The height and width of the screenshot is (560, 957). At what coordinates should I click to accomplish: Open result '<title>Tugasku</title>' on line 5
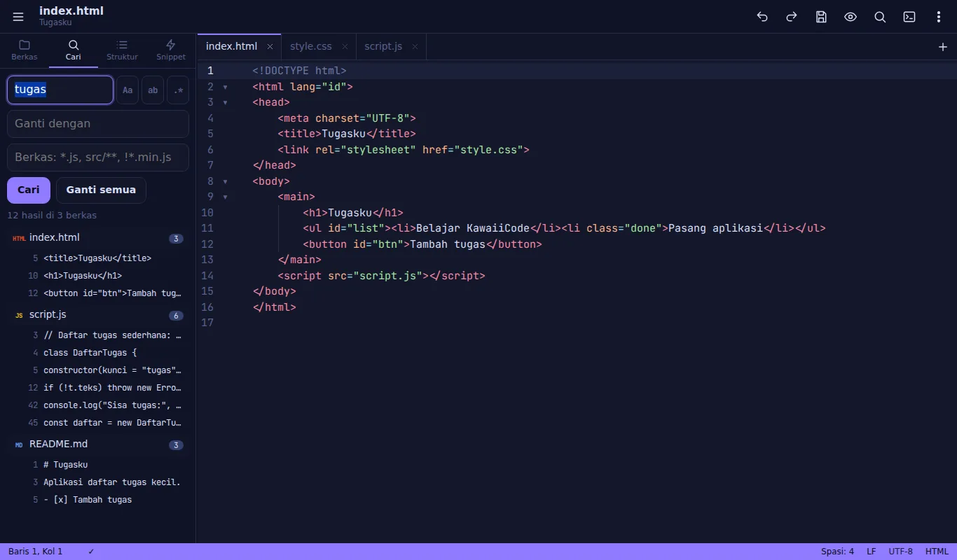98,258
